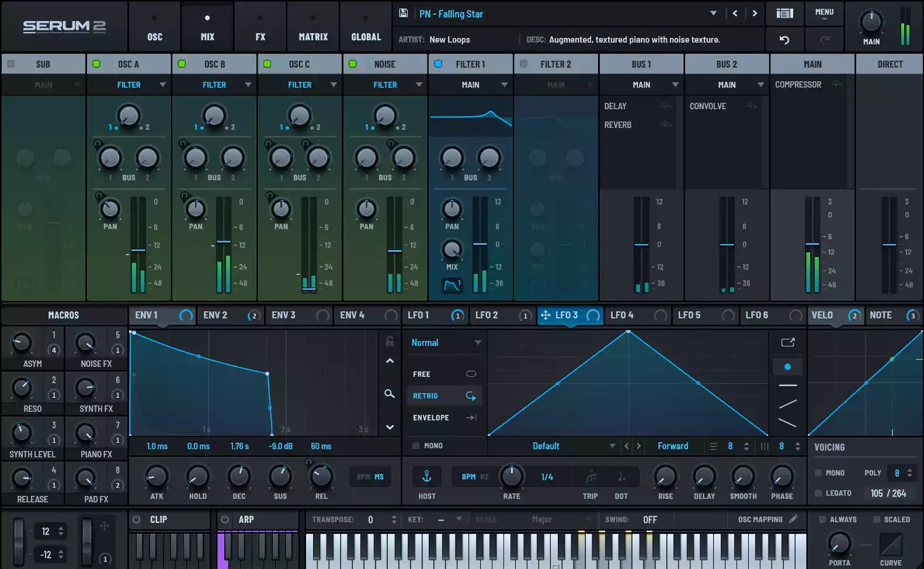
Task: Enable the SUB oscillator switch
Action: pos(11,64)
